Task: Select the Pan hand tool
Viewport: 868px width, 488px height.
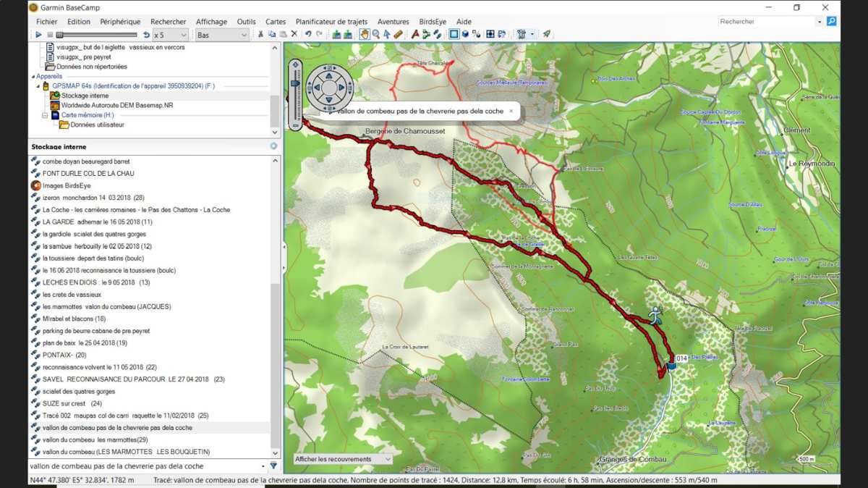Action: click(x=365, y=34)
